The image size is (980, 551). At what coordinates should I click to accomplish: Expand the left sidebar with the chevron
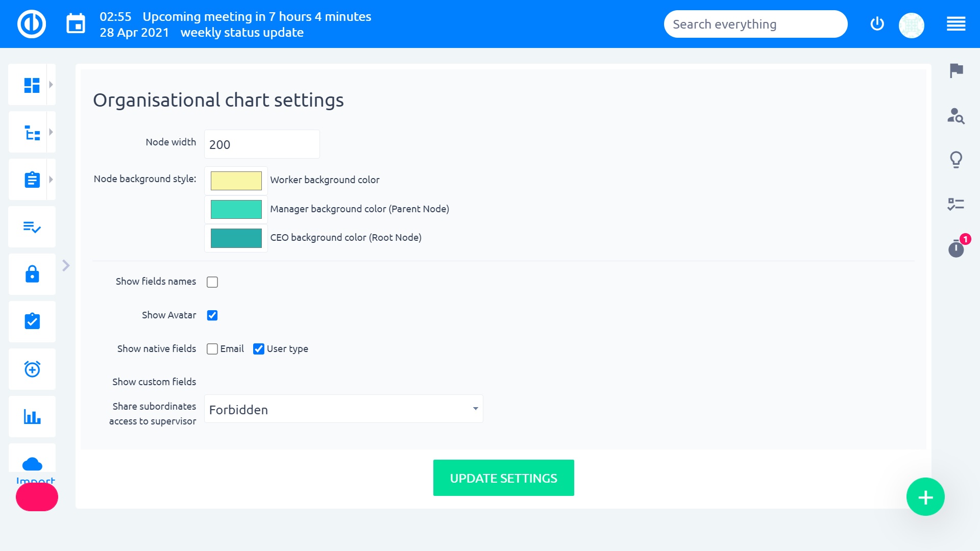(66, 265)
